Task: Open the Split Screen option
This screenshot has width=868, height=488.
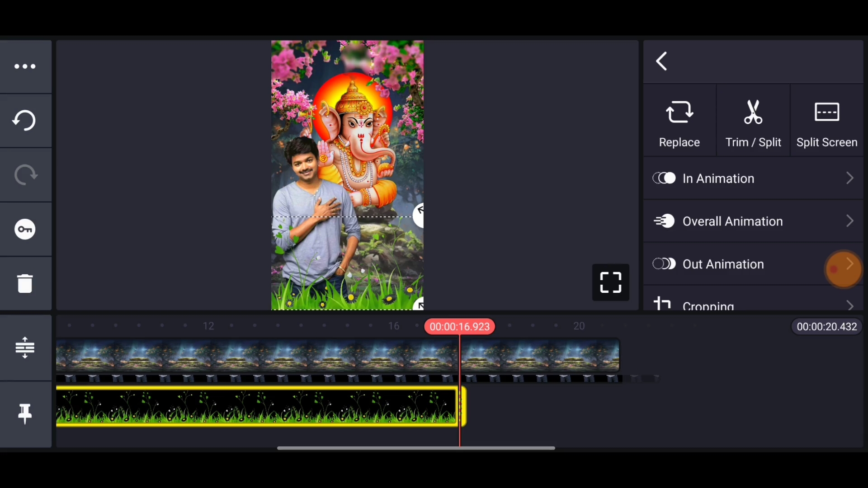Action: pyautogui.click(x=827, y=122)
